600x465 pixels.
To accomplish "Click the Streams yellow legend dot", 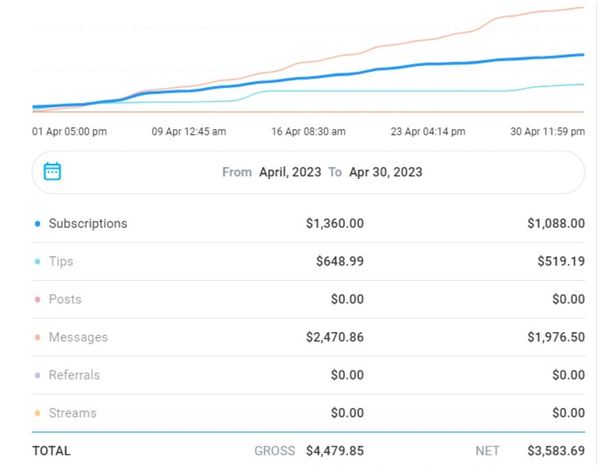I will pos(37,413).
